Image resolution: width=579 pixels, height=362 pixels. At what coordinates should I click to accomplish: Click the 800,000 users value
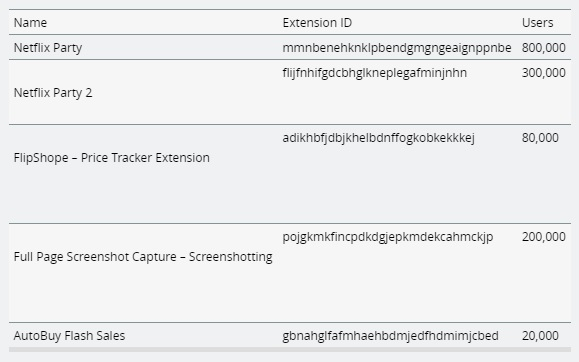(x=544, y=48)
